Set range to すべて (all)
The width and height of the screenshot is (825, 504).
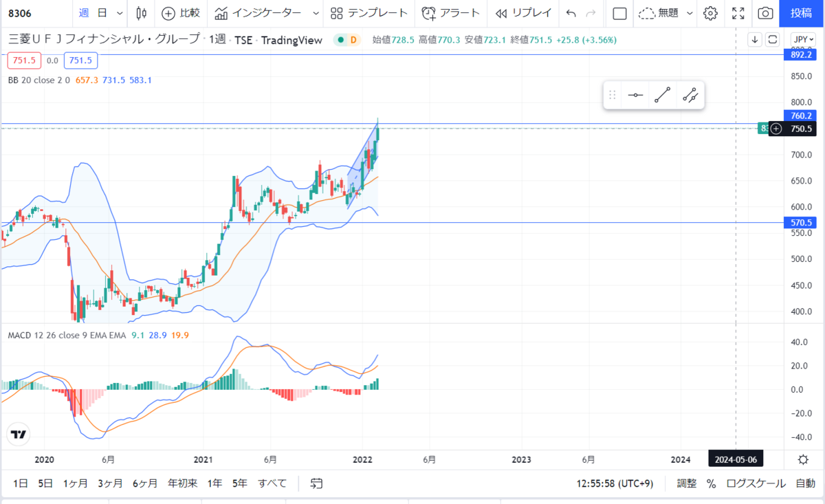[x=272, y=483]
